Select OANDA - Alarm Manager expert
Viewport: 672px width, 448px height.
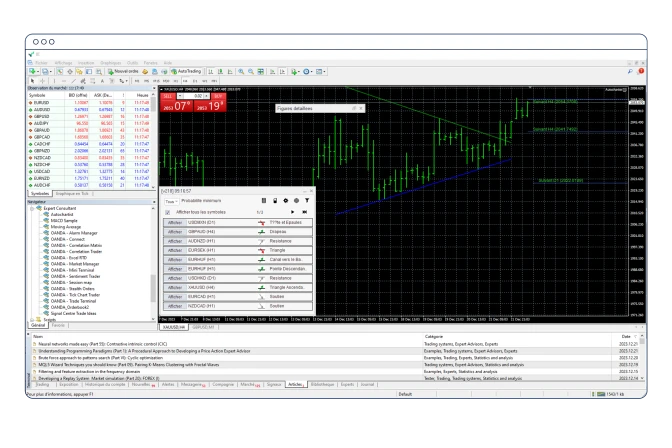point(74,233)
